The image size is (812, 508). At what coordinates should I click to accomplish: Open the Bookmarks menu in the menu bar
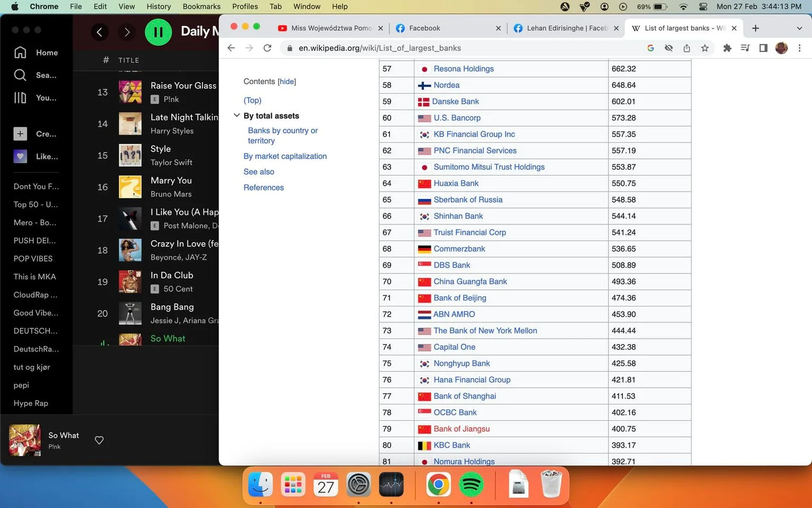click(x=201, y=6)
